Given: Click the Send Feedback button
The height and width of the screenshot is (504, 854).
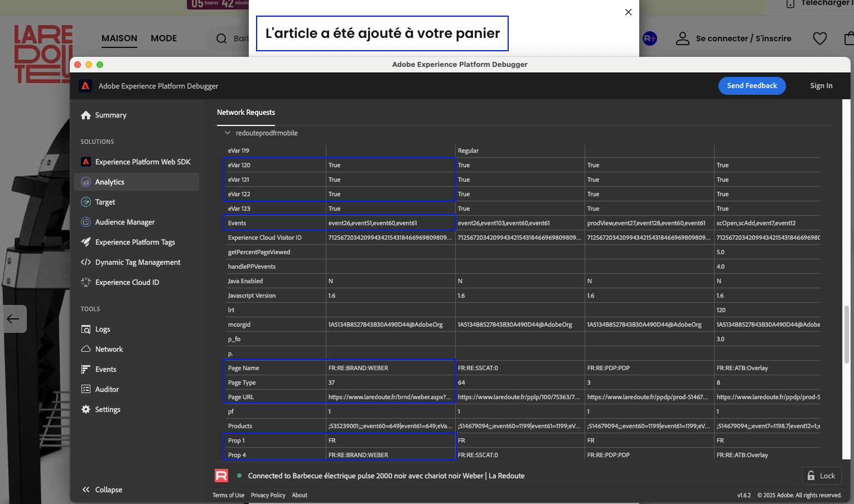Looking at the screenshot, I should point(751,86).
